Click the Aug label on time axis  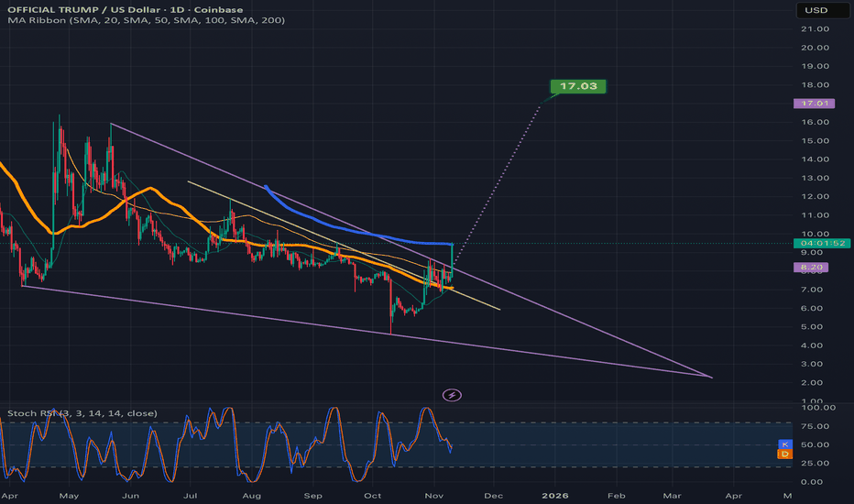click(250, 495)
